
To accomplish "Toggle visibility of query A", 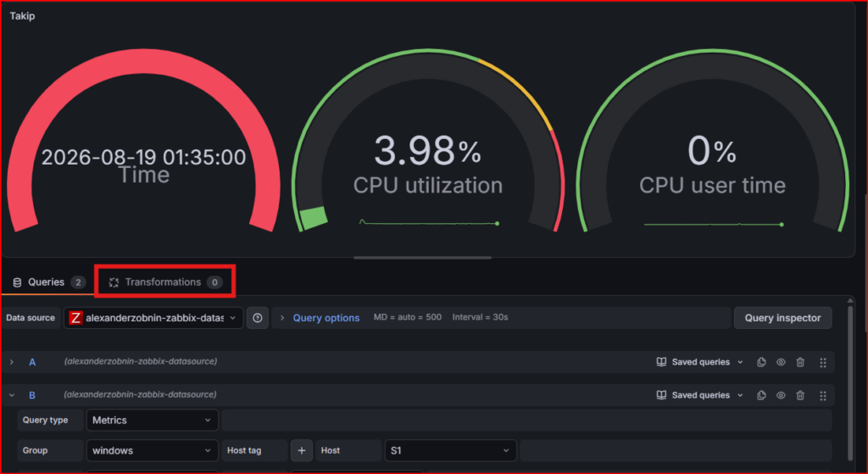I will click(x=781, y=362).
